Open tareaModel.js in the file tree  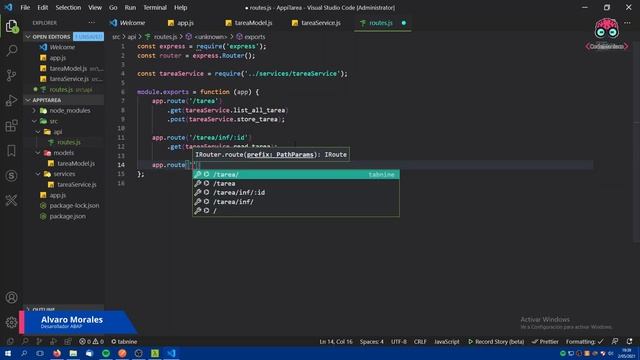[76, 163]
